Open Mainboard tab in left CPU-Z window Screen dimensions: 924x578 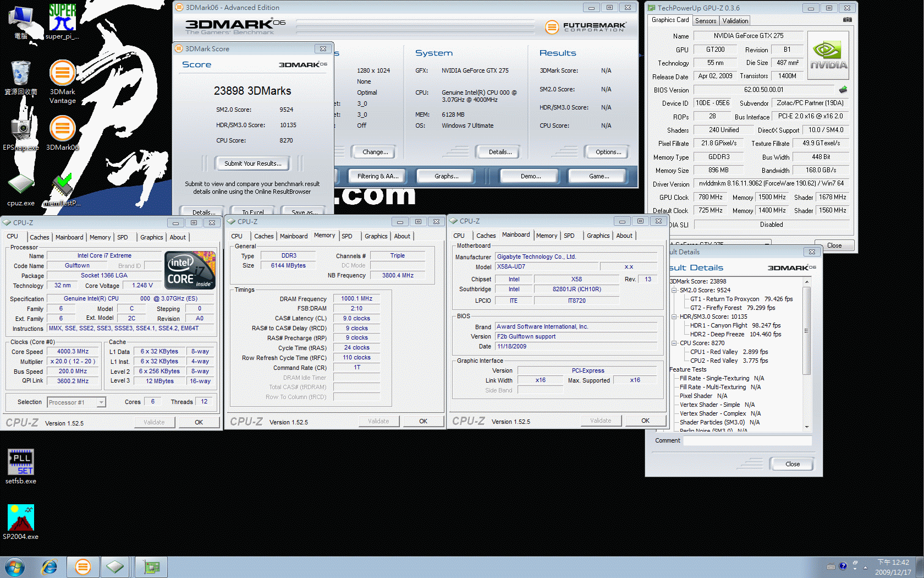[69, 237]
